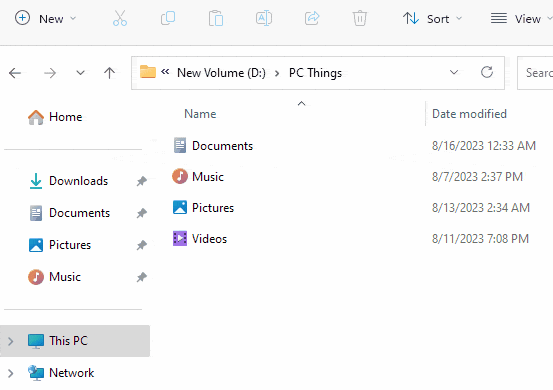This screenshot has height=390, width=553.
Task: Expand the This PC tree node
Action: point(11,341)
